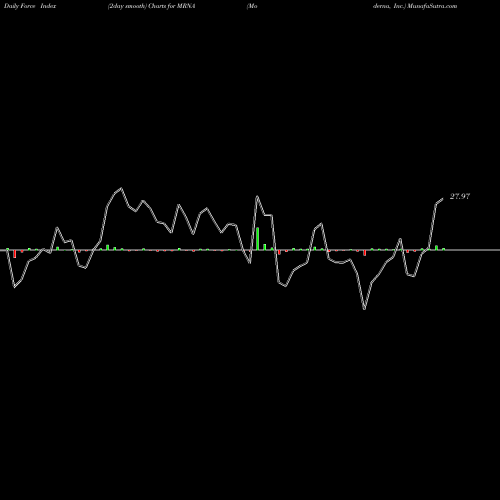Viewport: 500px width, 500px height.
Task: Click the 'derna, Inc.) MunafaSutra.com' text
Action: coord(415,6)
